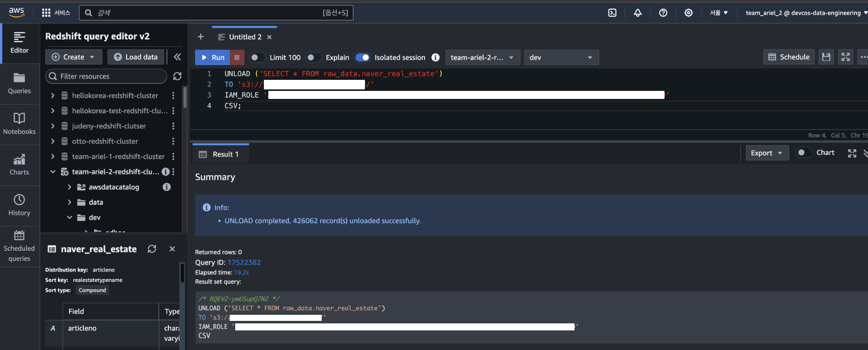Toggle the Isolated session switch
The image size is (868, 350).
tap(362, 57)
